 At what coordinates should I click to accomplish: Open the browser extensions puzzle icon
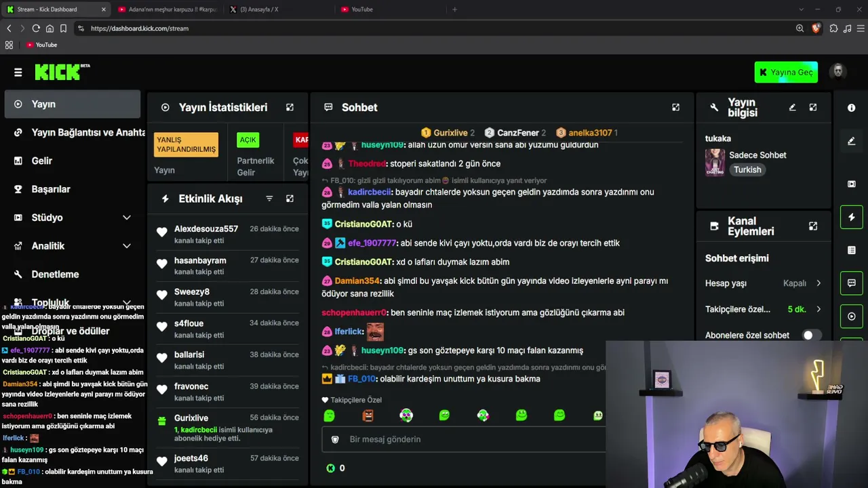pyautogui.click(x=833, y=28)
